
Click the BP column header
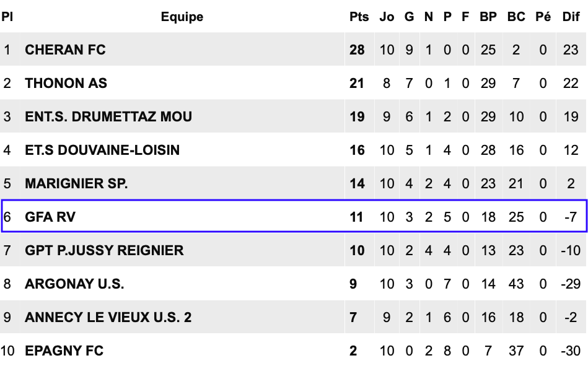pyautogui.click(x=488, y=17)
